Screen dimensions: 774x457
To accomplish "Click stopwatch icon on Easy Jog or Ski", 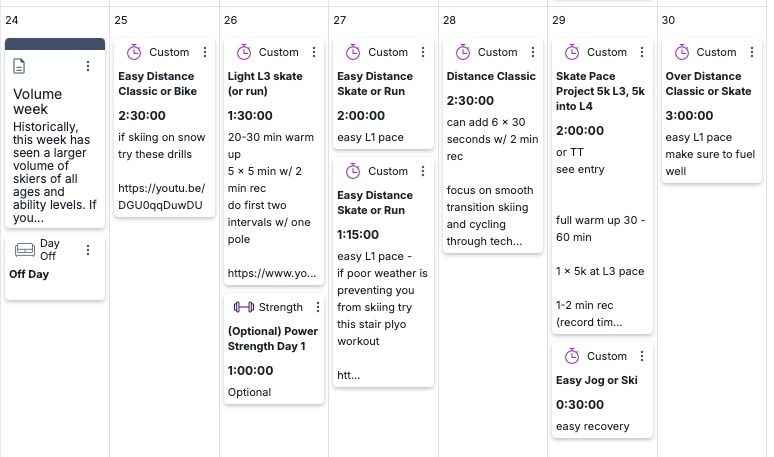I will pyautogui.click(x=571, y=356).
